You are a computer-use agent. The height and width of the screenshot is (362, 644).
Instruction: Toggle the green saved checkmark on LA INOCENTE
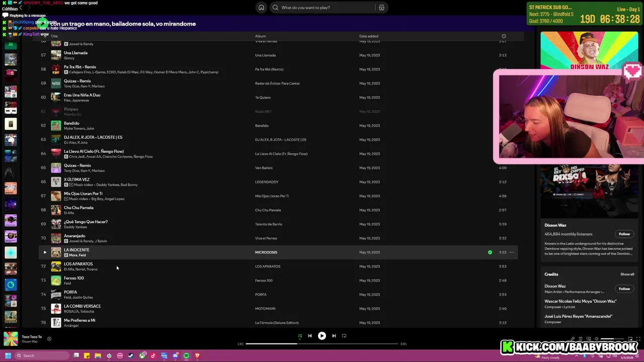coord(490,252)
